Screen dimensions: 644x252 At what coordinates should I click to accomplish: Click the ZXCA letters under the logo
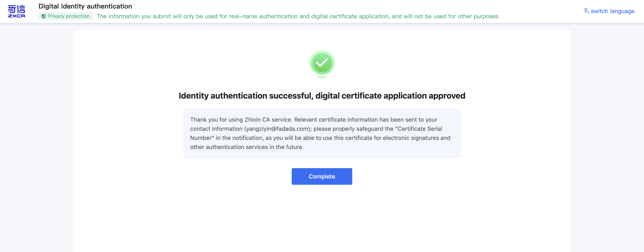pos(17,16)
